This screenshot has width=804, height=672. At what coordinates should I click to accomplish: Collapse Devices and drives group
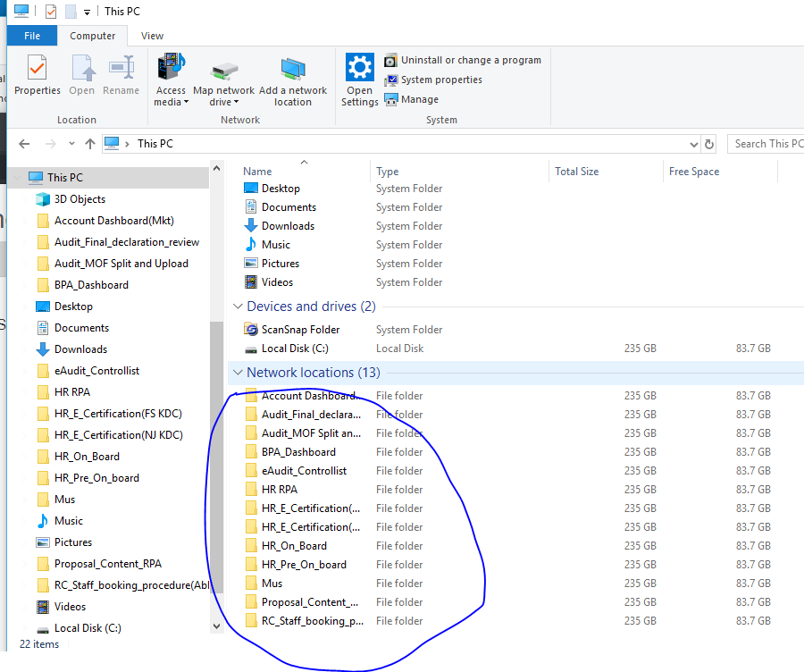[238, 307]
